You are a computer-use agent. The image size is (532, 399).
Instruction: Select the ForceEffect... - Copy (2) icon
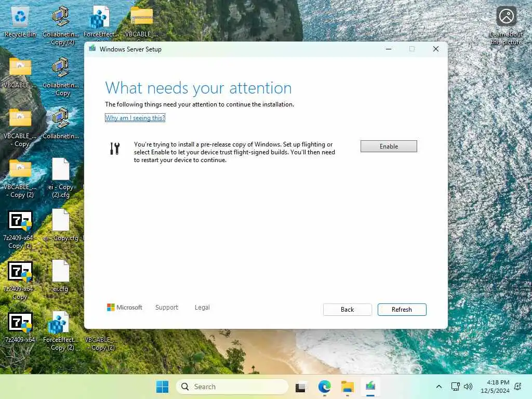pyautogui.click(x=61, y=331)
